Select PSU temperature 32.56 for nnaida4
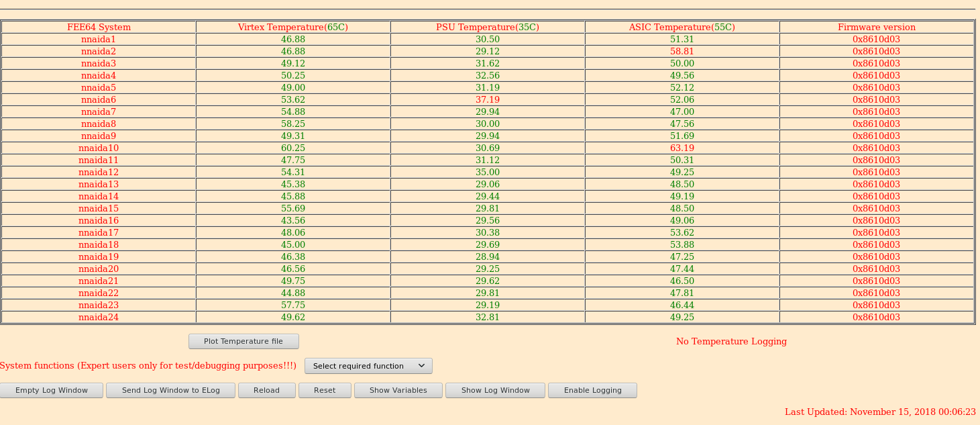Image resolution: width=980 pixels, height=425 pixels. click(x=488, y=76)
